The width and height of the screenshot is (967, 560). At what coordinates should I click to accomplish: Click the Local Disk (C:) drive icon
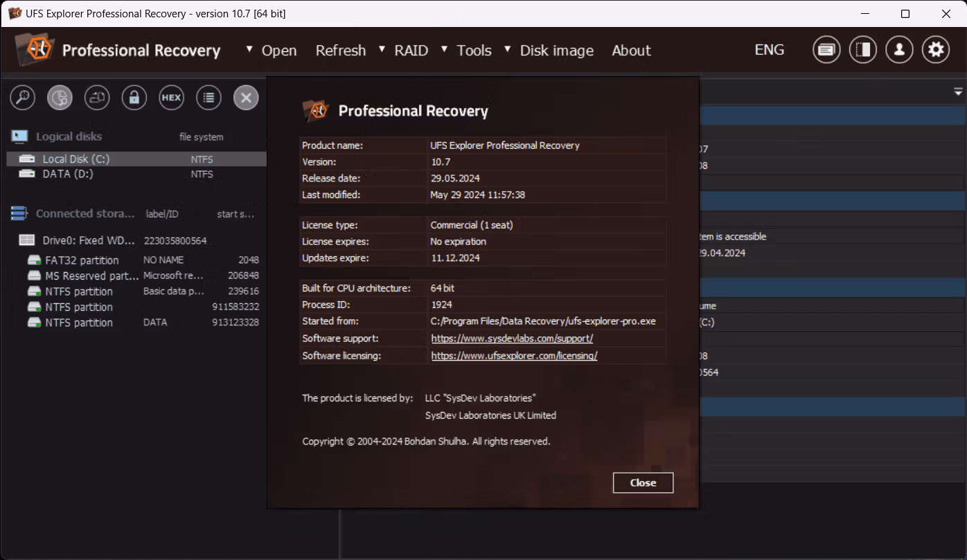point(27,159)
